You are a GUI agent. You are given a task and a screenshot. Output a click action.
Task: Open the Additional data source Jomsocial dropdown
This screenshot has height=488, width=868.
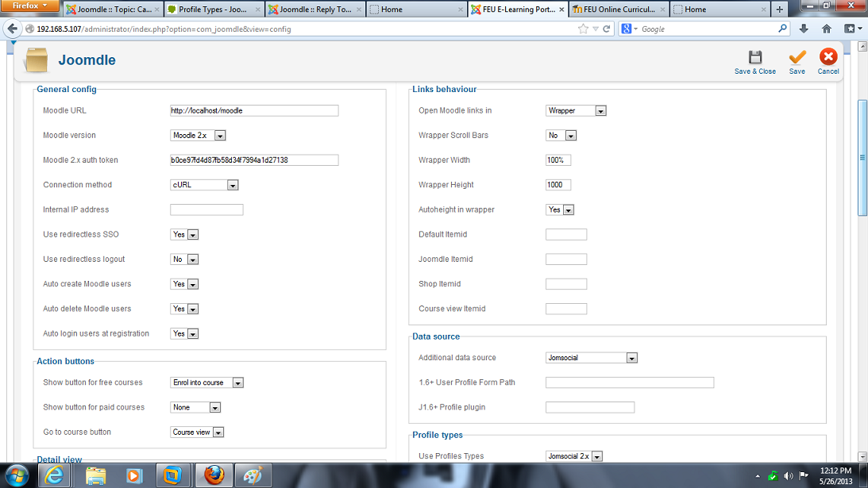(592, 358)
